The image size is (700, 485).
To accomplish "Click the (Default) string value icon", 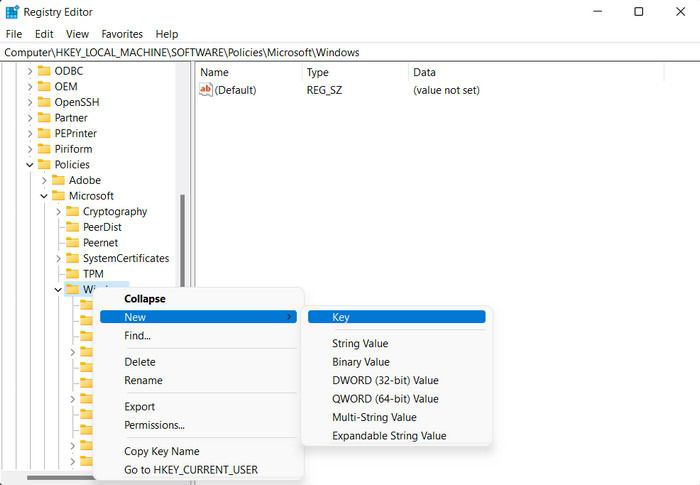I will 205,90.
